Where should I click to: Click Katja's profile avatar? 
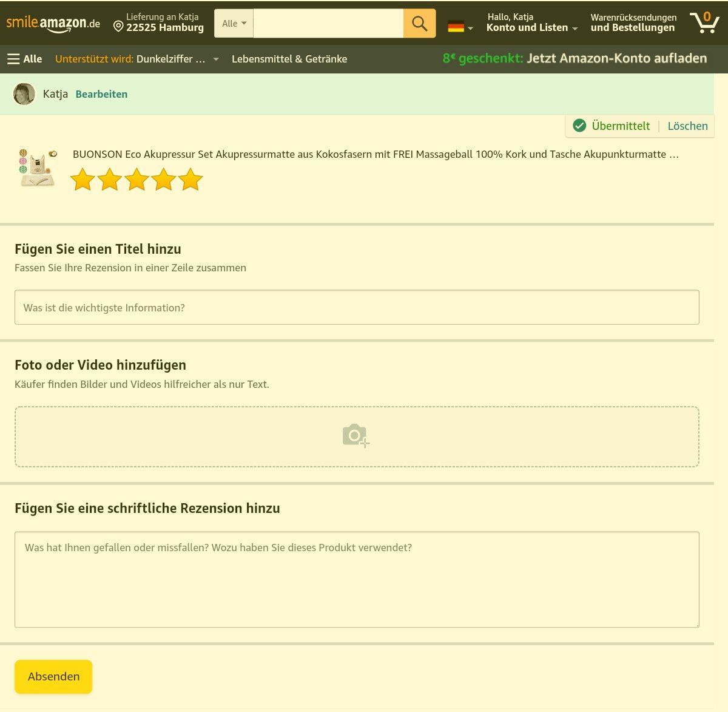tap(24, 94)
